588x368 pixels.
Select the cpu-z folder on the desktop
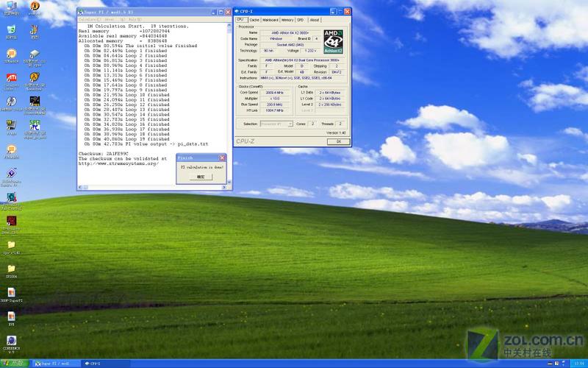[x=12, y=245]
